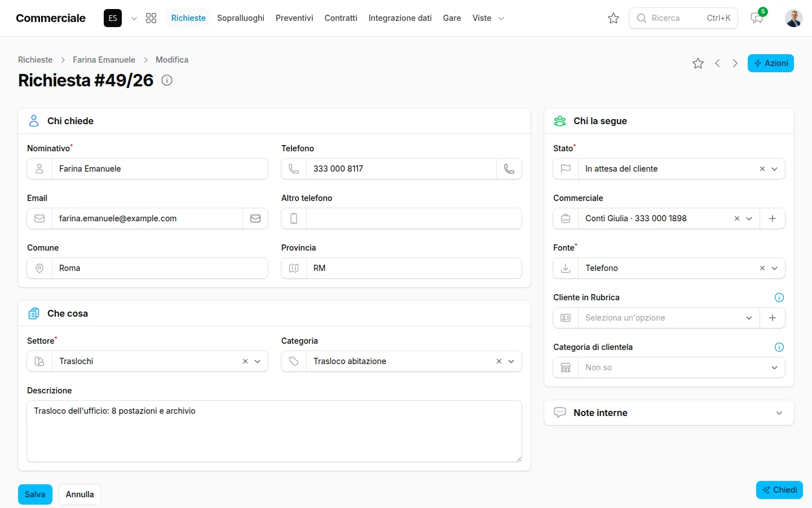The image size is (812, 508).
Task: Open the apps grid icon in top bar
Action: click(x=151, y=18)
